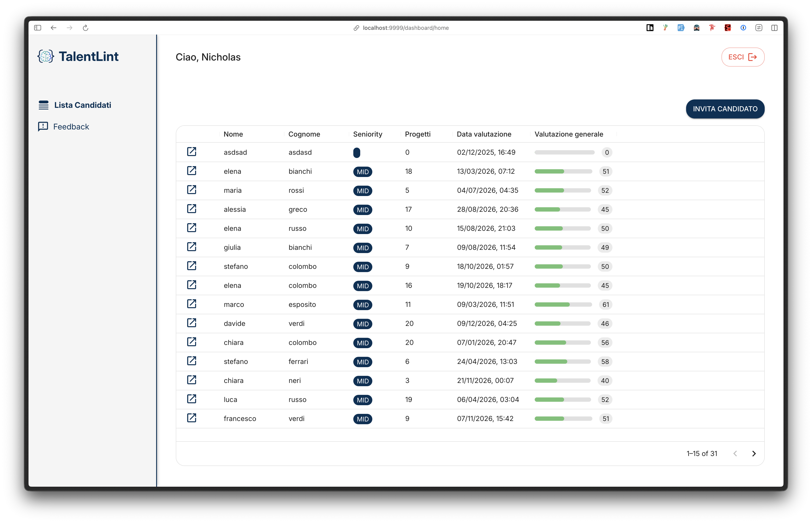The image size is (812, 523).
Task: Click the browser back arrow
Action: click(54, 28)
